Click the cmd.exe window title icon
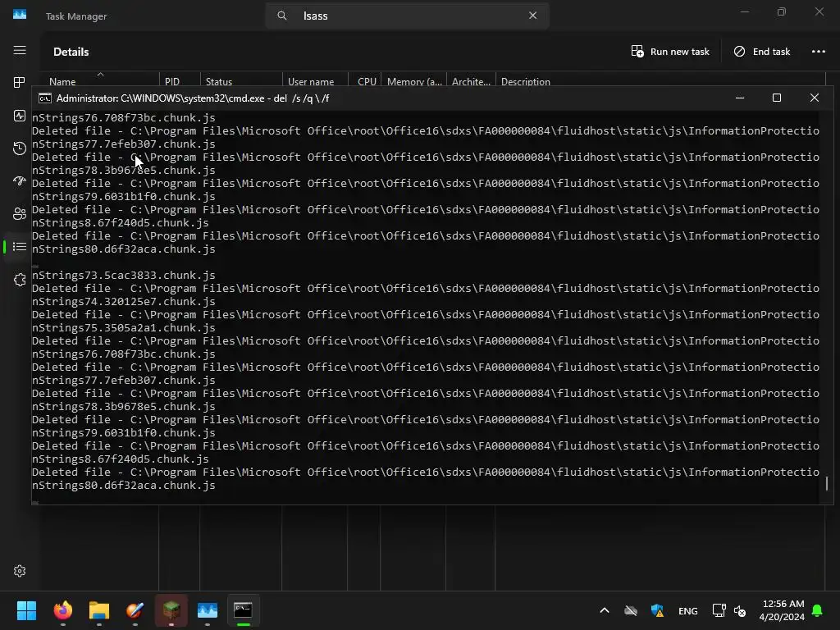Screen dimensions: 840x630 click(x=45, y=98)
